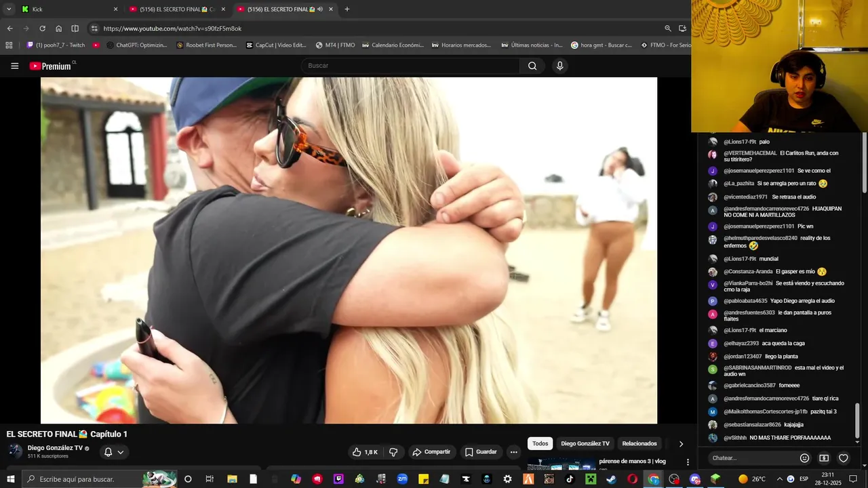This screenshot has width=868, height=488.
Task: Open the 'párense de manos 3 | vlog' thumbnail
Action: [562, 464]
